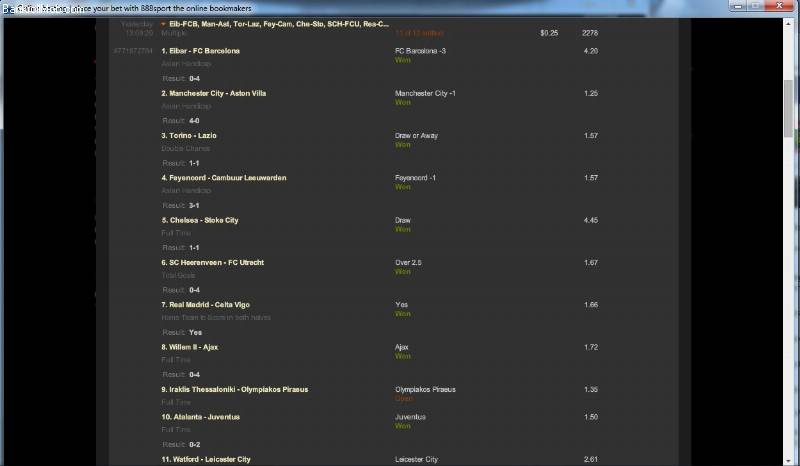Maximize the 888sport window
800x466 pixels.
756,6
